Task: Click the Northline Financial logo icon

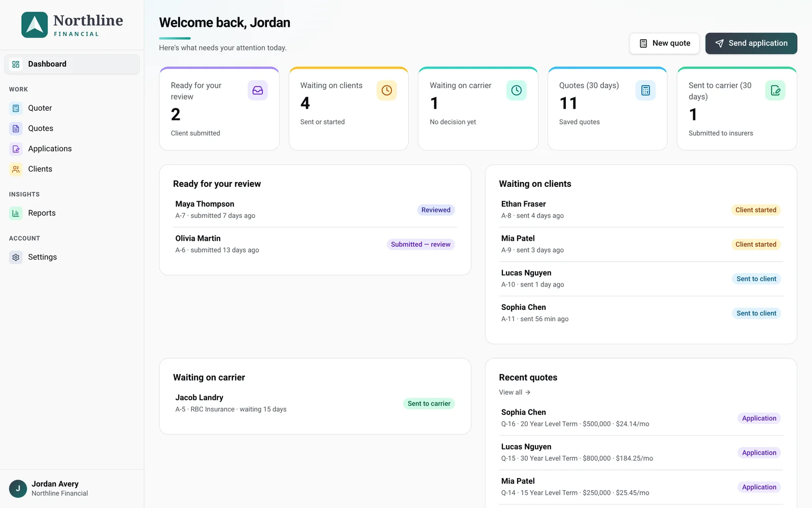Action: [35, 25]
